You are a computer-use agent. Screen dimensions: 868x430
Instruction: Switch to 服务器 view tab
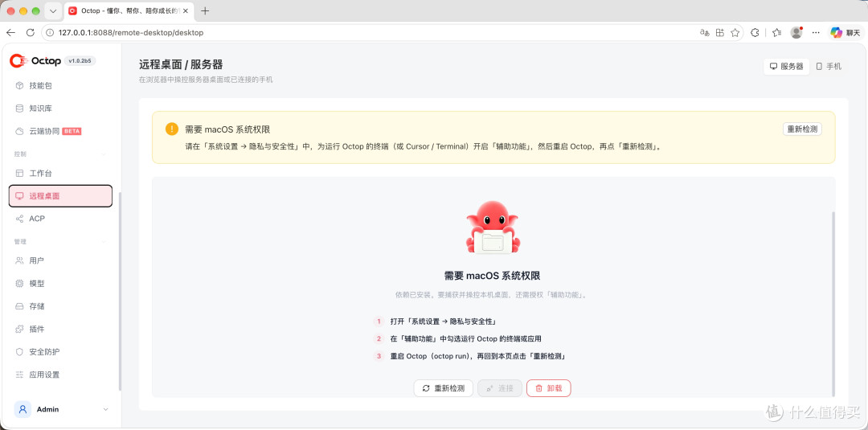787,67
